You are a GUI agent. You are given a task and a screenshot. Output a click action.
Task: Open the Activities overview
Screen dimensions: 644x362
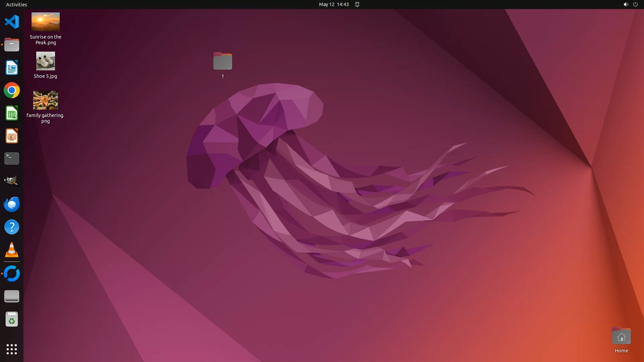(16, 4)
